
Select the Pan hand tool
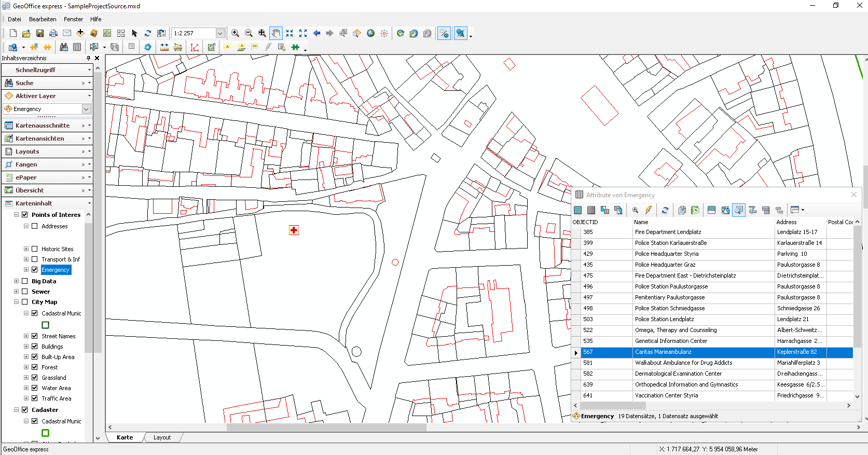tap(276, 33)
